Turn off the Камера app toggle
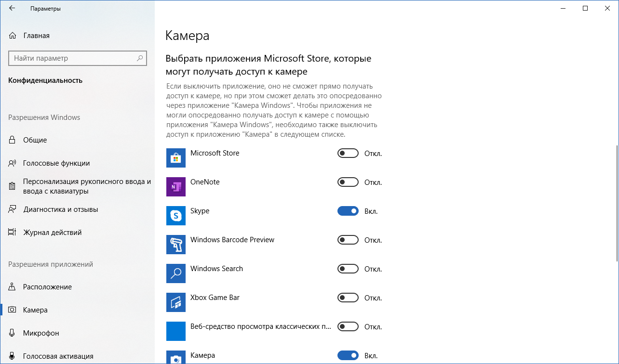Viewport: 619px width, 364px height. pos(348,356)
